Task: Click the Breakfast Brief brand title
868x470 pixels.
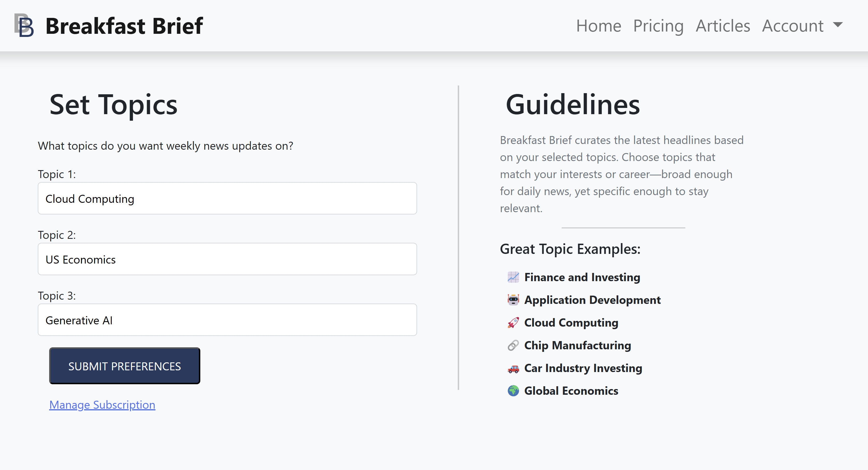Action: [124, 26]
